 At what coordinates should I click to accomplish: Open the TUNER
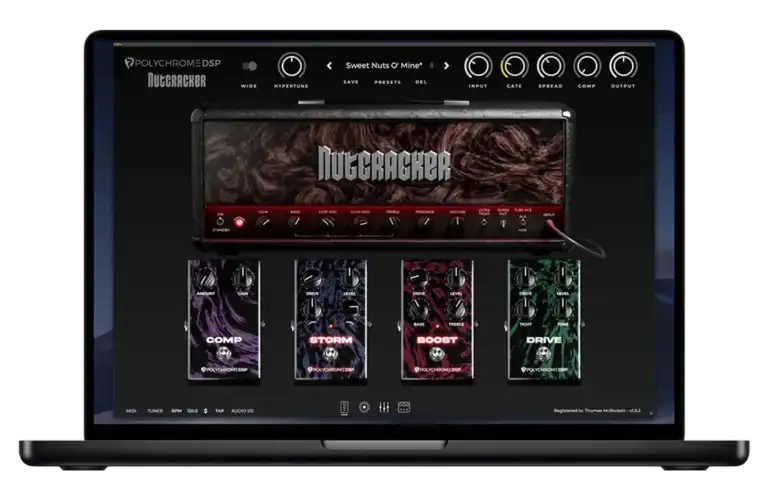[x=155, y=411]
